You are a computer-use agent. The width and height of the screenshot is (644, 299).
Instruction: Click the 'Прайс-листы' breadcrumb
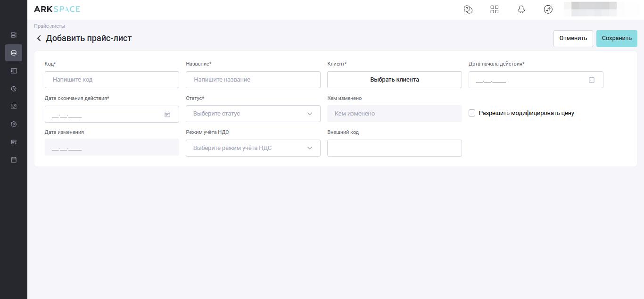coord(50,26)
